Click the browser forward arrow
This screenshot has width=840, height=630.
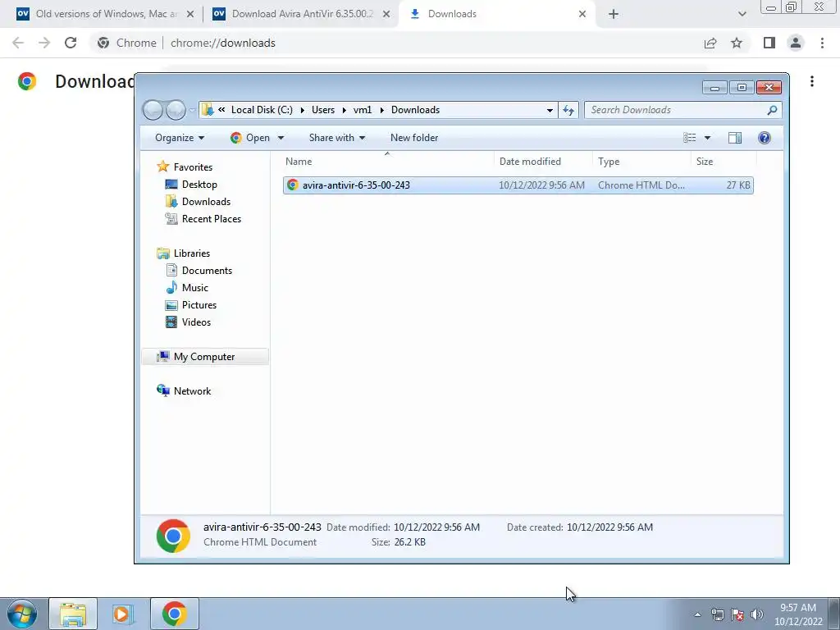[x=44, y=43]
